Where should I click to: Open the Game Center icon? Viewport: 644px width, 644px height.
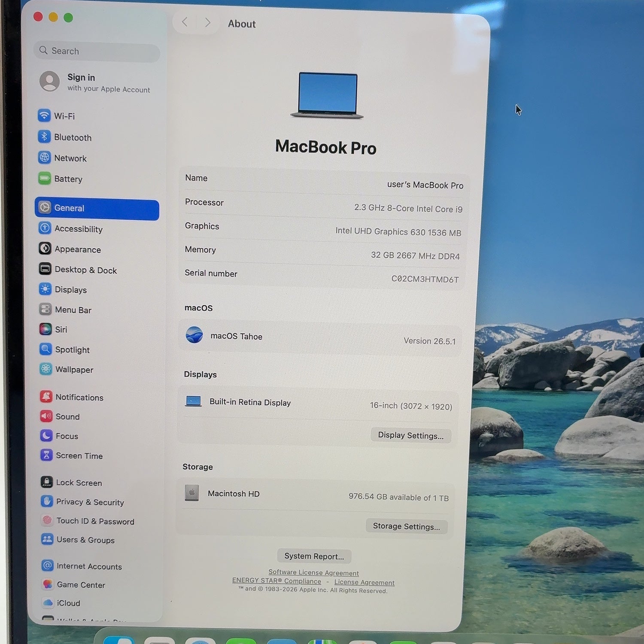click(x=48, y=584)
